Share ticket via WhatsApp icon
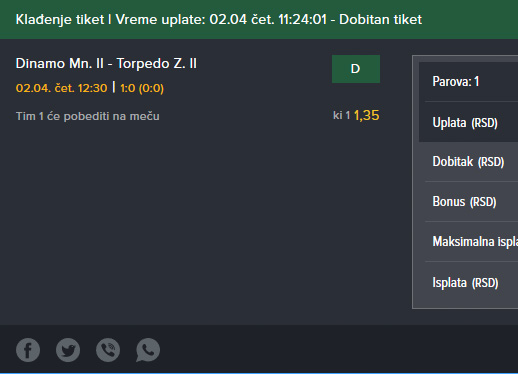 pos(148,350)
